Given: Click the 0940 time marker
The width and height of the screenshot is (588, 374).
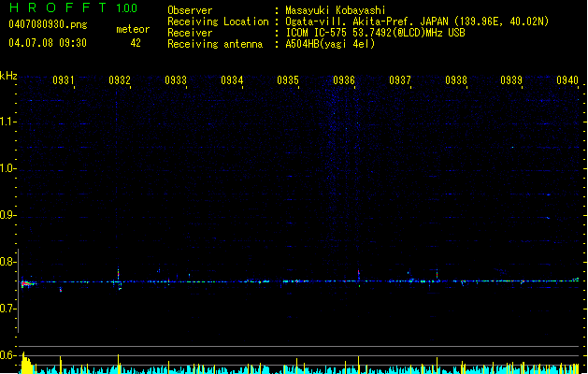Looking at the screenshot, I should (x=567, y=80).
